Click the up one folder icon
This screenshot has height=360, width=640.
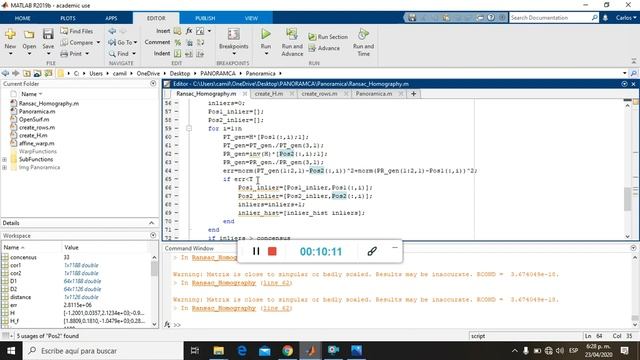click(27, 73)
